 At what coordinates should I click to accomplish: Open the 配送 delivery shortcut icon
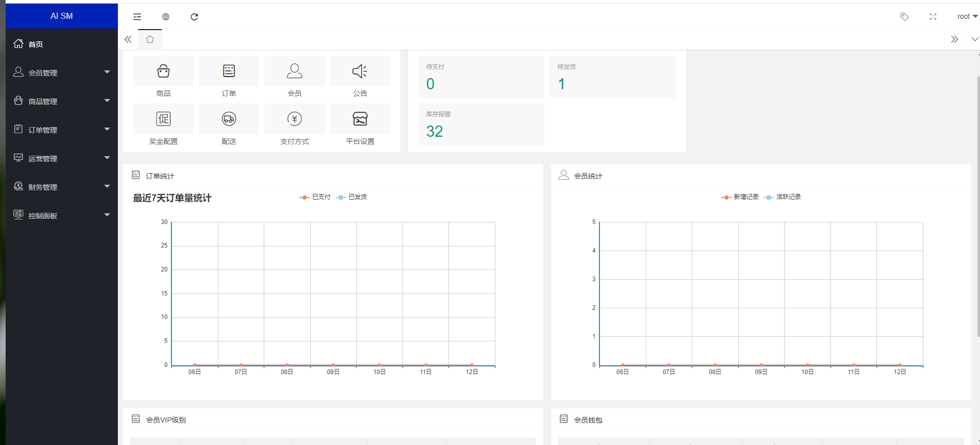click(229, 119)
